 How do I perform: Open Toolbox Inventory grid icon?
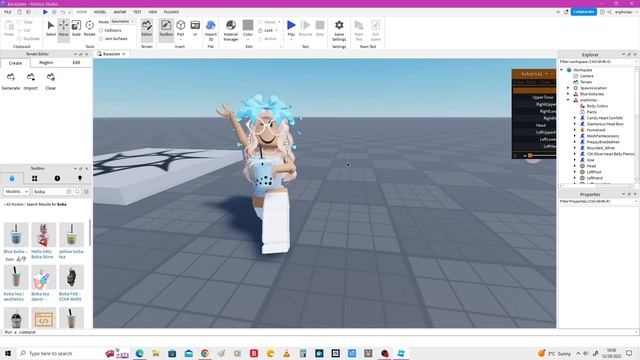(35, 178)
